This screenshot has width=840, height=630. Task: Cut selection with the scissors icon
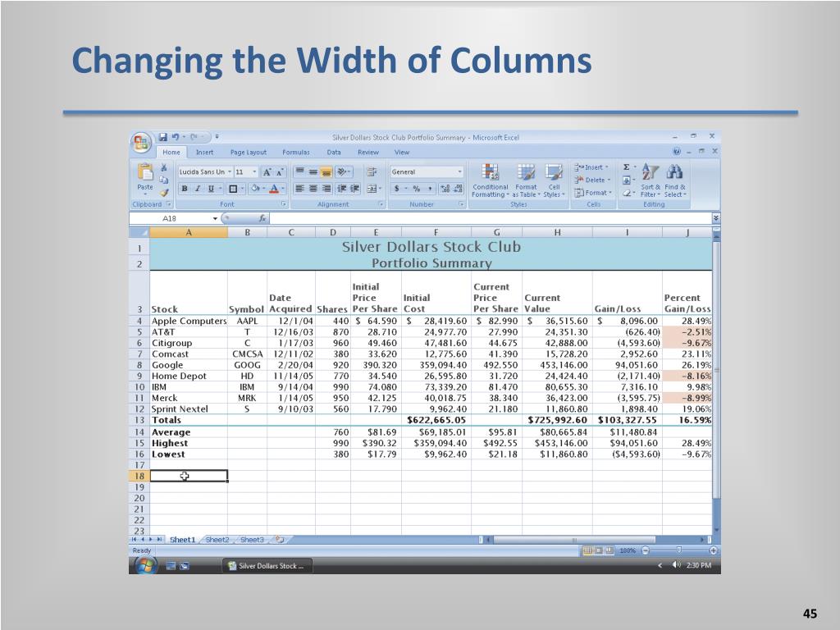pyautogui.click(x=164, y=167)
